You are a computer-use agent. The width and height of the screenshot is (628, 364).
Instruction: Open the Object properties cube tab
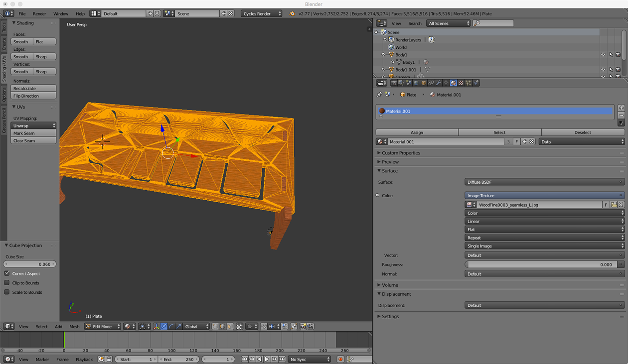(424, 83)
